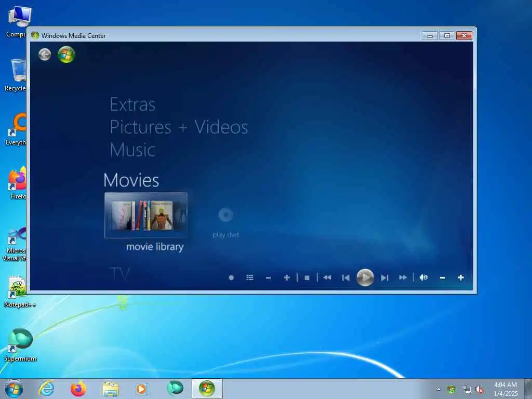Increase volume with plus button
The height and width of the screenshot is (399, 532).
coord(461,277)
